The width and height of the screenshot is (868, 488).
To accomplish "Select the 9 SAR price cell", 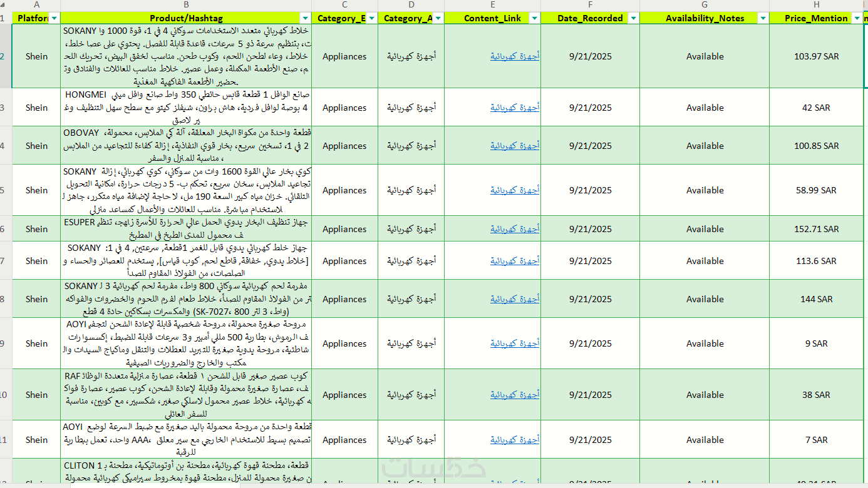I will click(x=816, y=343).
